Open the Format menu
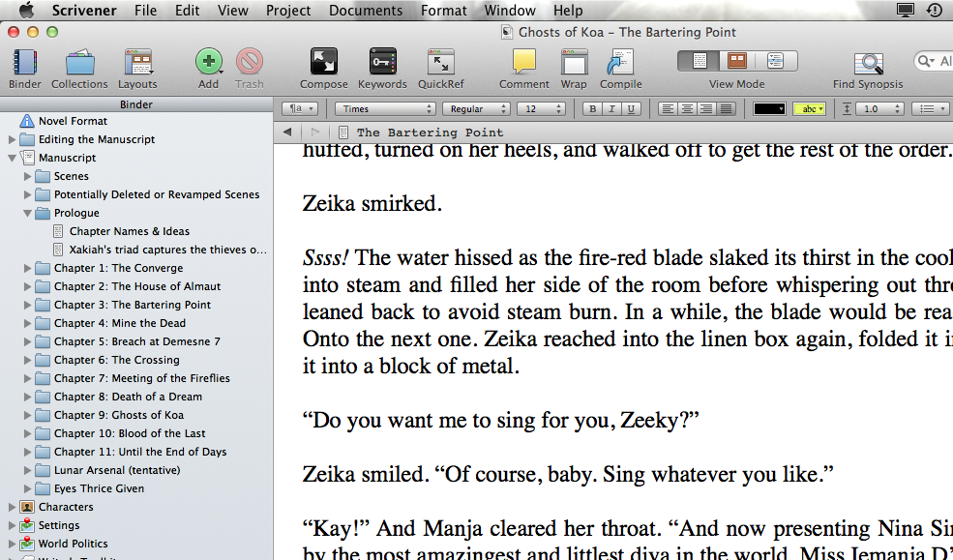953x560 pixels. click(444, 11)
